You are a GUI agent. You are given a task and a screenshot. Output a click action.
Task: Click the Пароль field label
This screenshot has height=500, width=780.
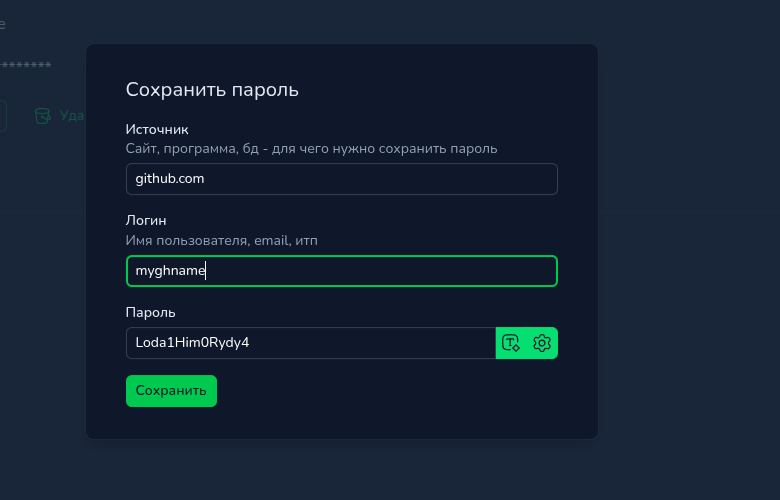coord(151,312)
